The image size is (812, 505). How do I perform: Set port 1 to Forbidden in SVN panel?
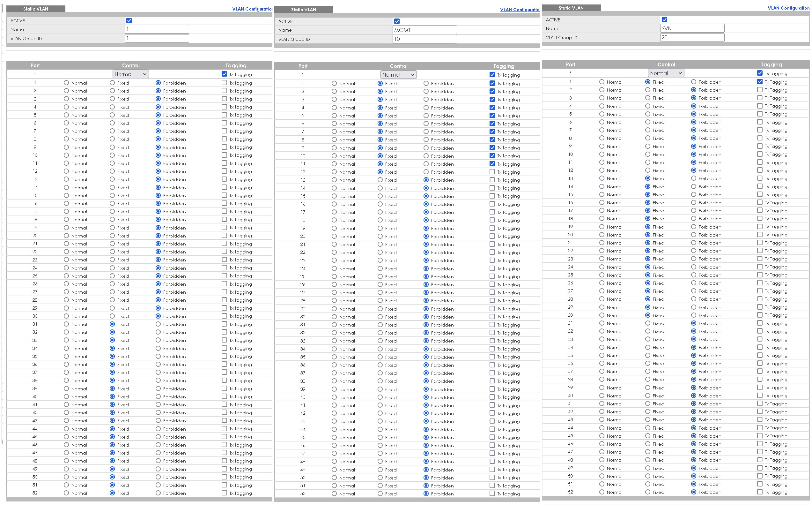tap(694, 81)
